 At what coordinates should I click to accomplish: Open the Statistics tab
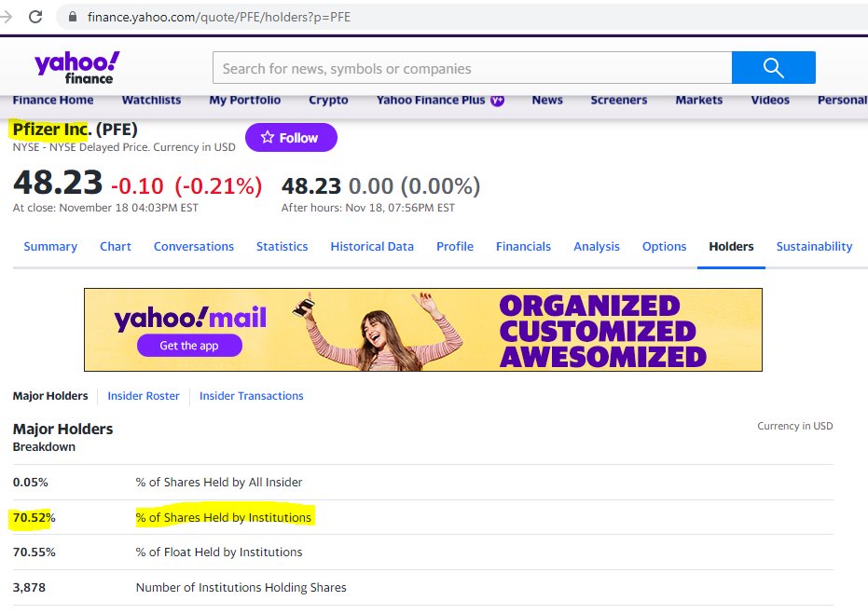282,246
